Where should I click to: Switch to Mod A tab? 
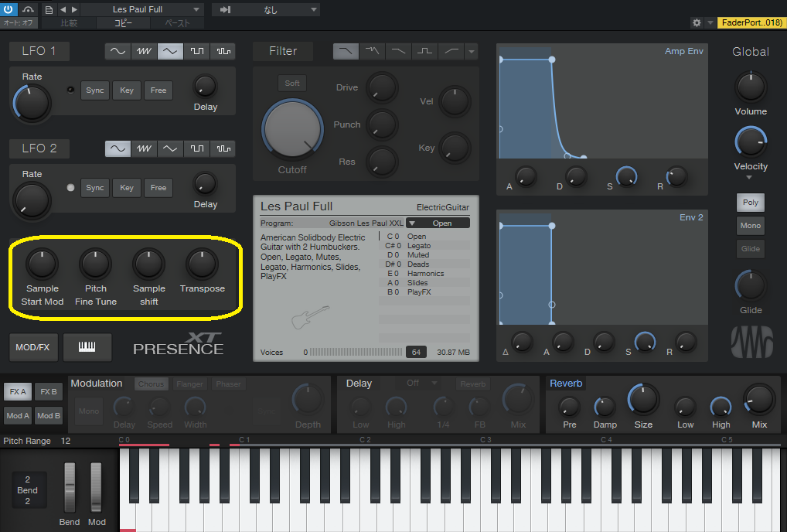point(18,415)
